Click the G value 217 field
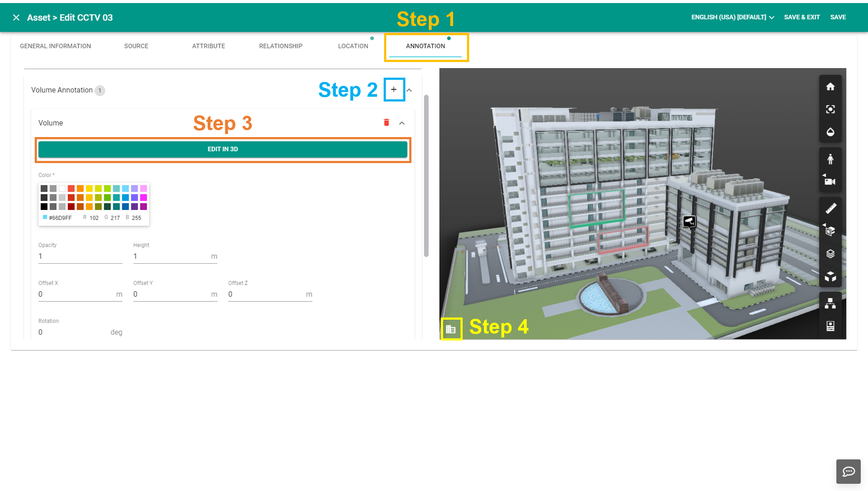This screenshot has width=868, height=491. (x=115, y=218)
